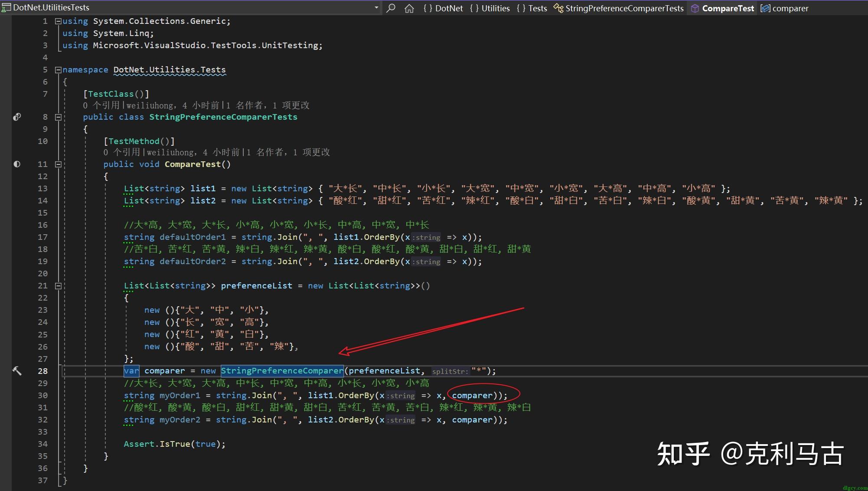Click the preferenceList variable declaration on line 21
The width and height of the screenshot is (868, 491).
coord(257,286)
